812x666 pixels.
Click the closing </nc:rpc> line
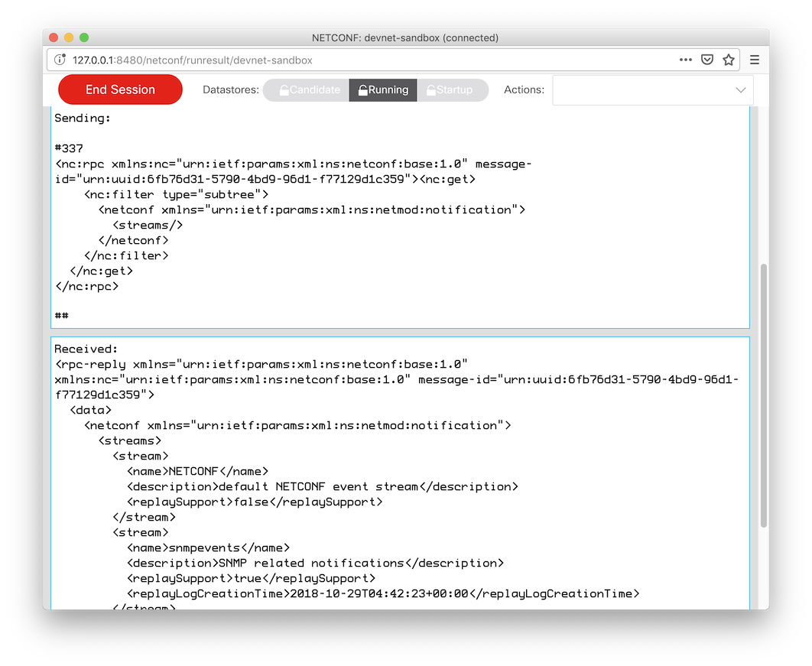tap(87, 287)
